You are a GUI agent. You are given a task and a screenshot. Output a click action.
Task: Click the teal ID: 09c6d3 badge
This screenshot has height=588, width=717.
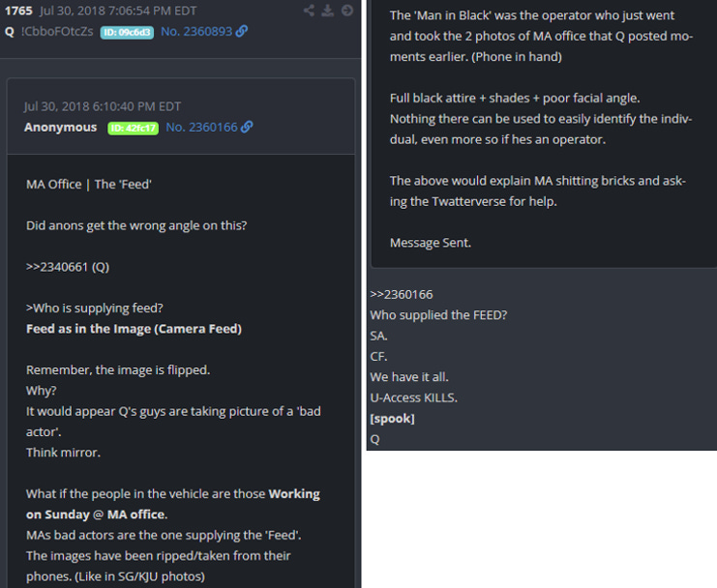127,33
